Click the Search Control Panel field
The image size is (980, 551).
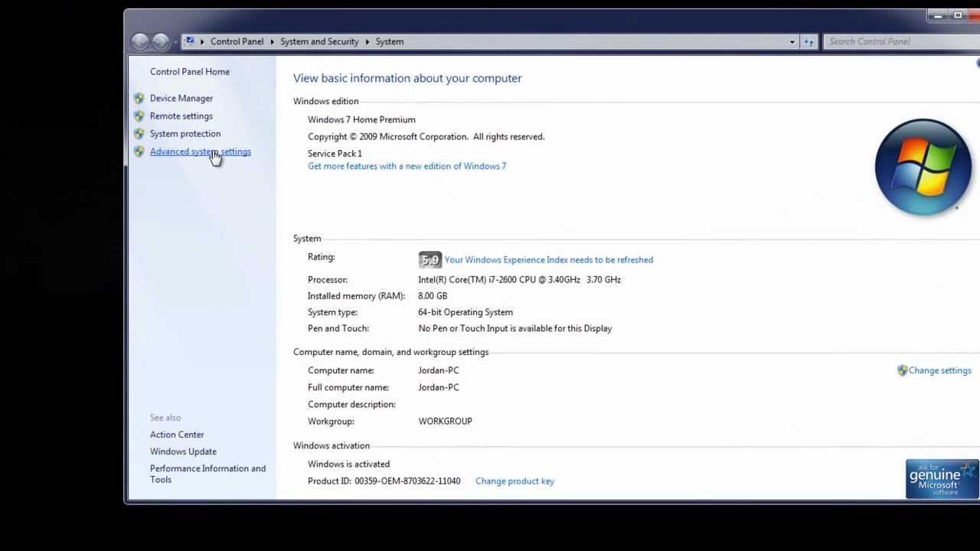pos(900,41)
